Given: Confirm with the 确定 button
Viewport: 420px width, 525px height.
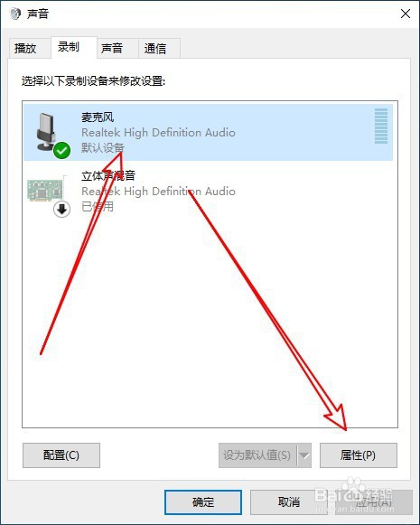Looking at the screenshot, I should click(x=203, y=502).
